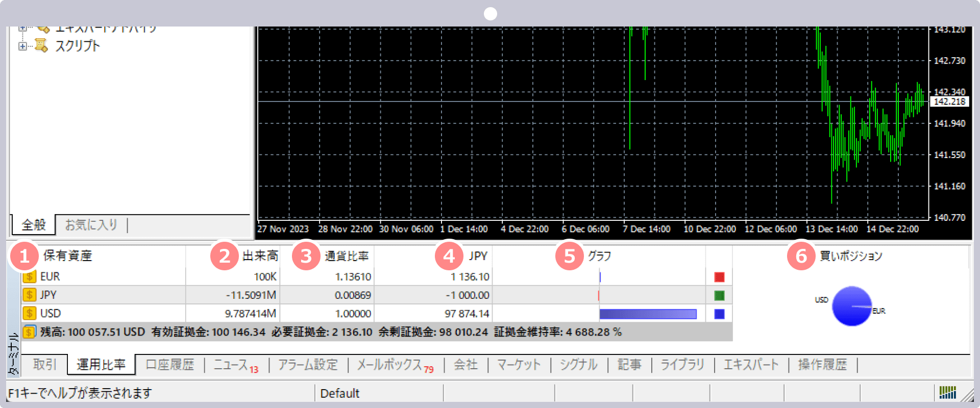This screenshot has height=408, width=980.
Task: Click USD rate value 1.00000
Action: coord(353,313)
